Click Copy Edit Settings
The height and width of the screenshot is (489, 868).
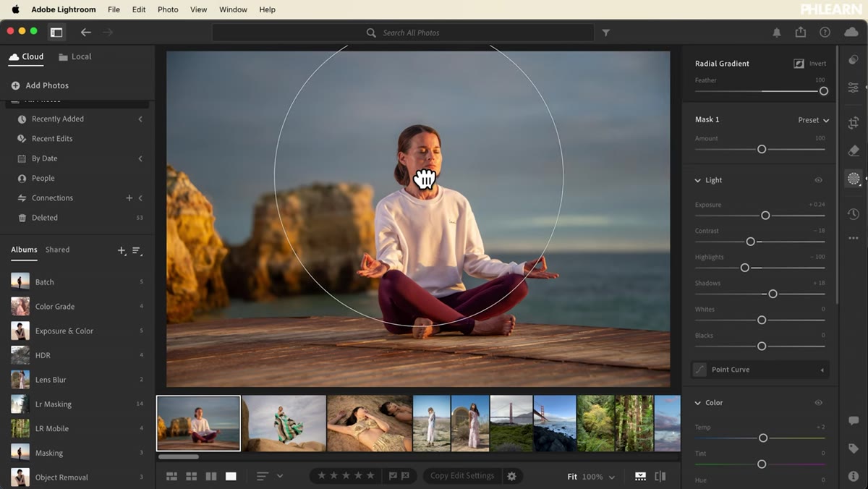click(462, 476)
